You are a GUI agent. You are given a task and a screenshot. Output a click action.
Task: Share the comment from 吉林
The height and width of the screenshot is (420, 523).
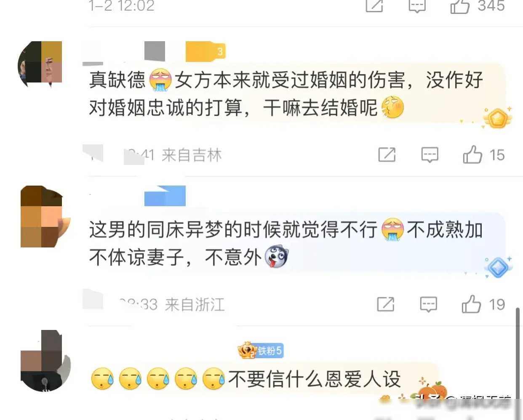pos(387,154)
